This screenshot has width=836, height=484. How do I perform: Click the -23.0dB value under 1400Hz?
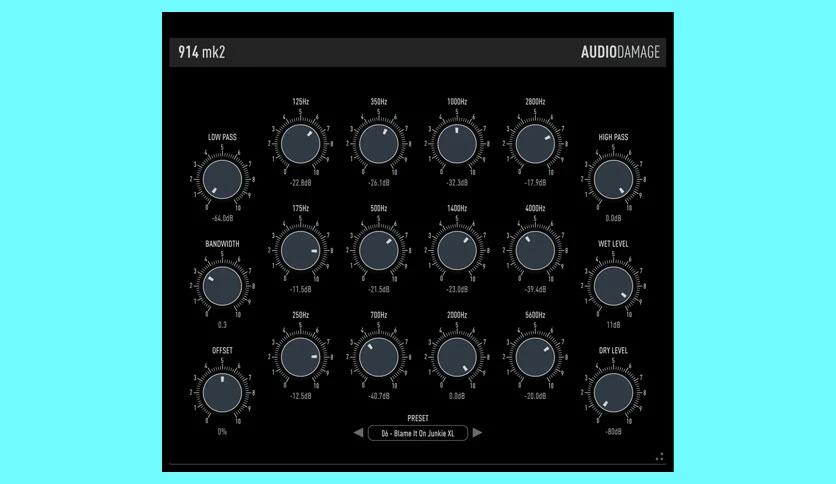click(x=457, y=289)
